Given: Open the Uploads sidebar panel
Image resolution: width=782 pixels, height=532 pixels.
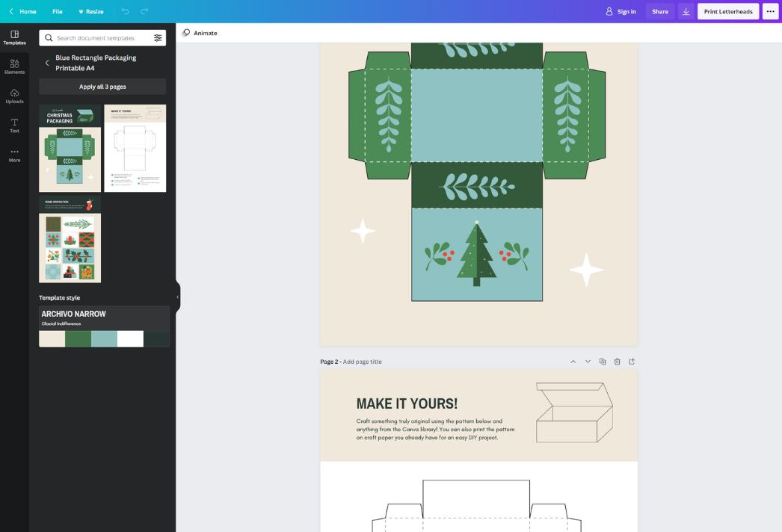Looking at the screenshot, I should pyautogui.click(x=14, y=96).
